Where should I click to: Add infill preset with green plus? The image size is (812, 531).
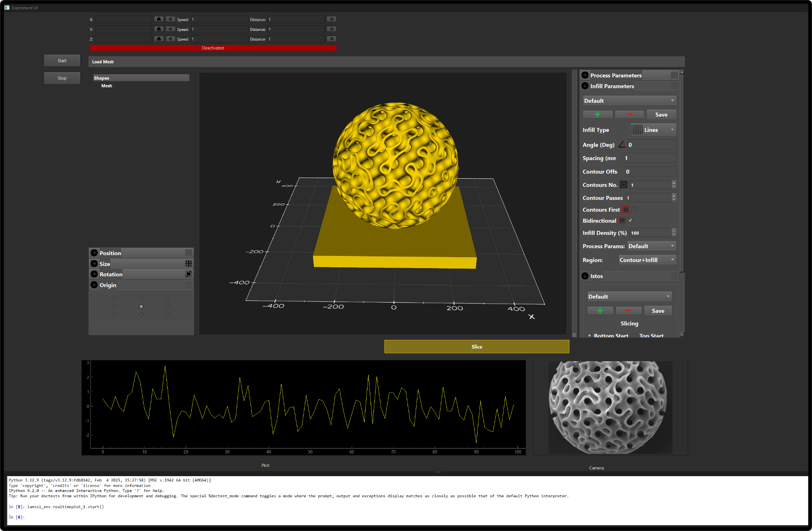coord(597,115)
